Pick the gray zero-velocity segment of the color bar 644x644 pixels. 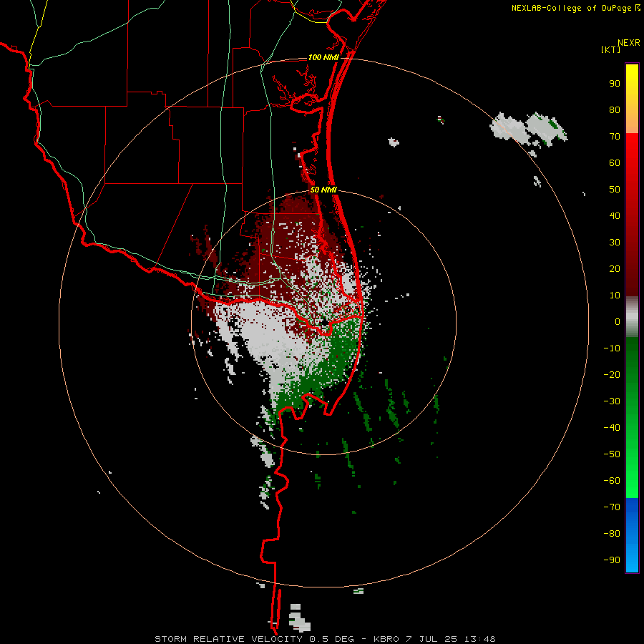632,316
